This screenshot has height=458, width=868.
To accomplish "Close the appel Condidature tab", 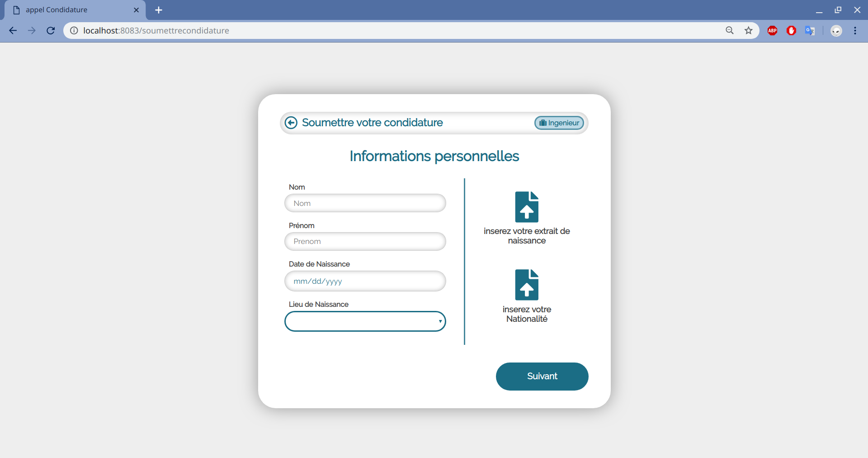I will coord(136,10).
